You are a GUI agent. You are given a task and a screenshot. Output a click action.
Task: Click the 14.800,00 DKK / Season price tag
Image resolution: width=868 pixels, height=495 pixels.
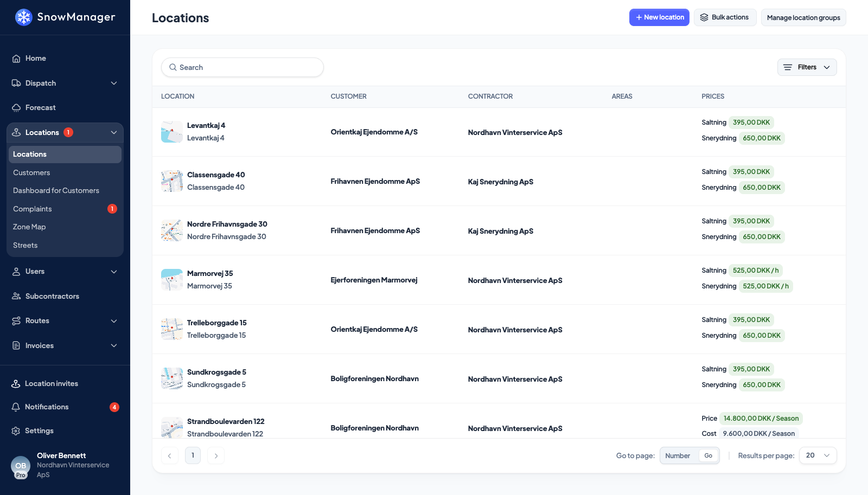click(x=761, y=419)
